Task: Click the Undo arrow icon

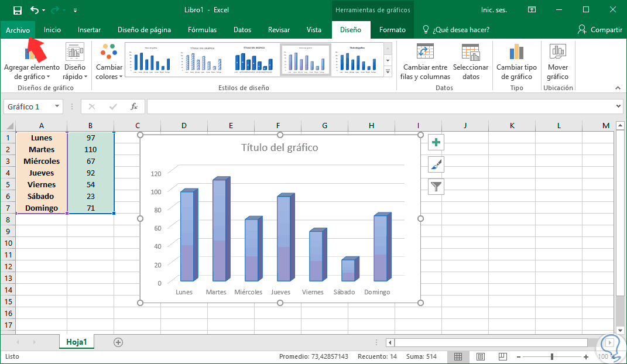Action: [35, 10]
